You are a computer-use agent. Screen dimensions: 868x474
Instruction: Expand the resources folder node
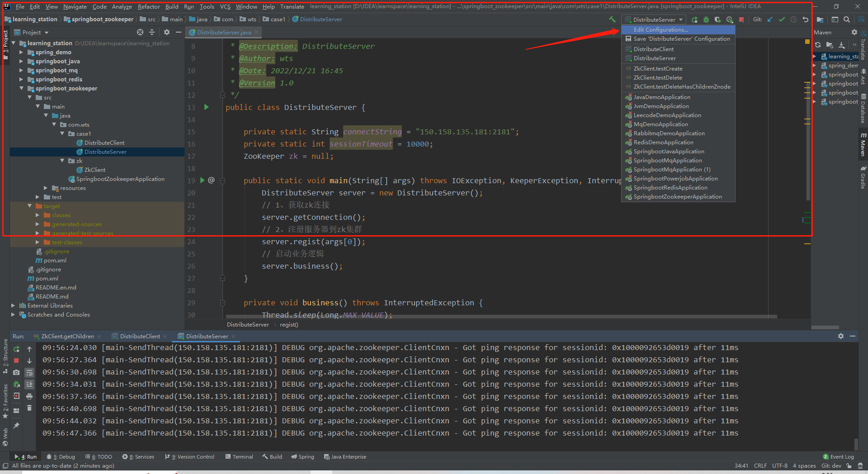(46, 188)
